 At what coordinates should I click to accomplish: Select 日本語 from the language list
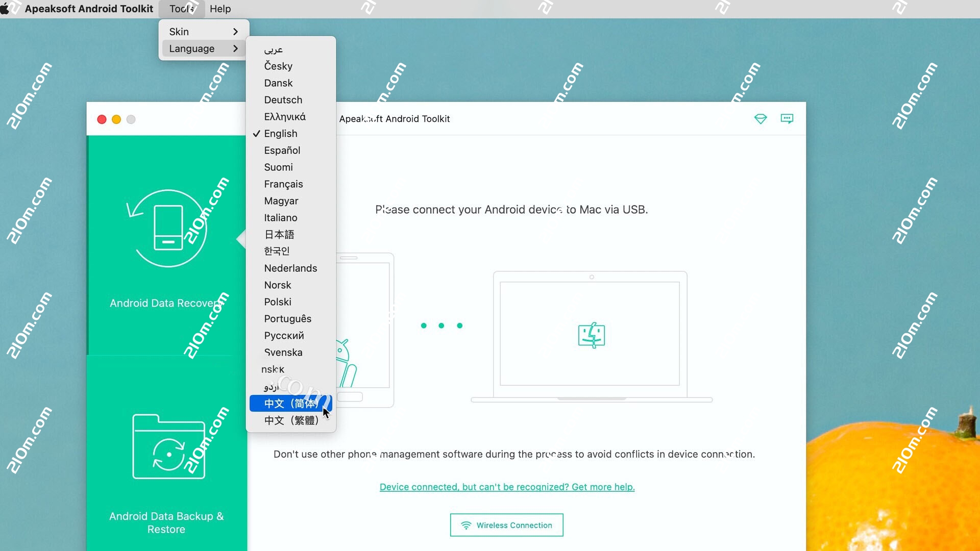[x=279, y=234]
